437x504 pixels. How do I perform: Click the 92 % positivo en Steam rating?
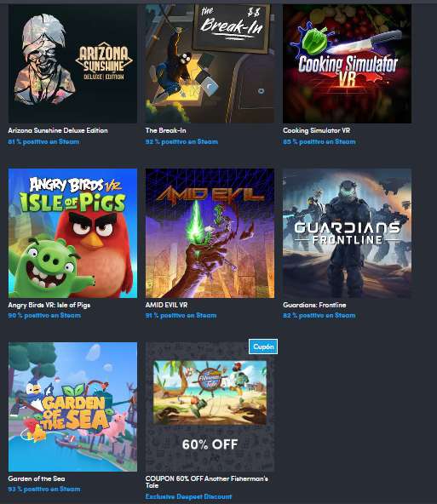[181, 141]
